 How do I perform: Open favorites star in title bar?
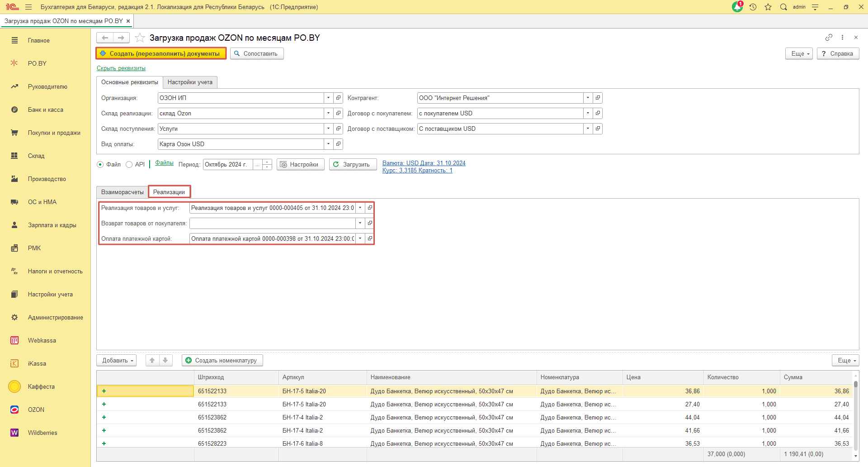(x=768, y=7)
